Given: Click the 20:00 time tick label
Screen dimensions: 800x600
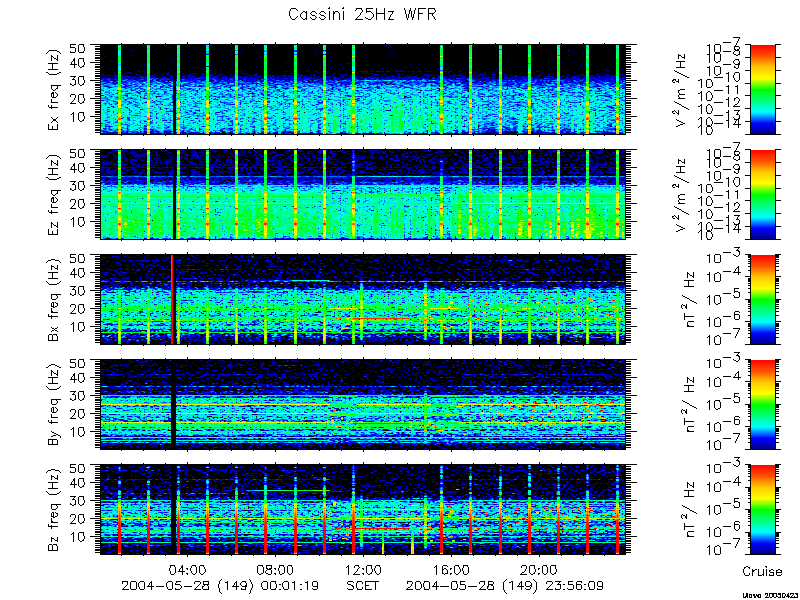Looking at the screenshot, I should pos(538,569).
